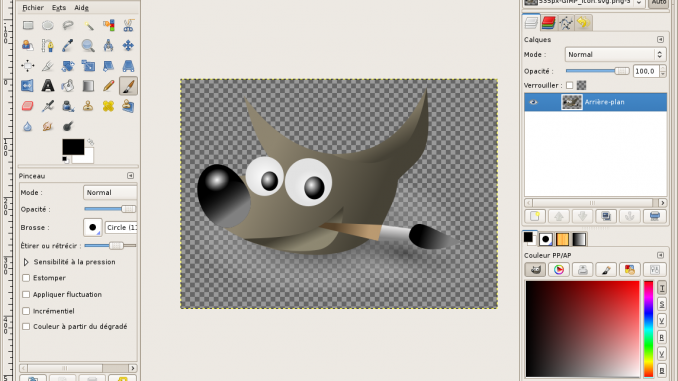The width and height of the screenshot is (678, 381).
Task: Select the Heal tool
Action: 108,106
